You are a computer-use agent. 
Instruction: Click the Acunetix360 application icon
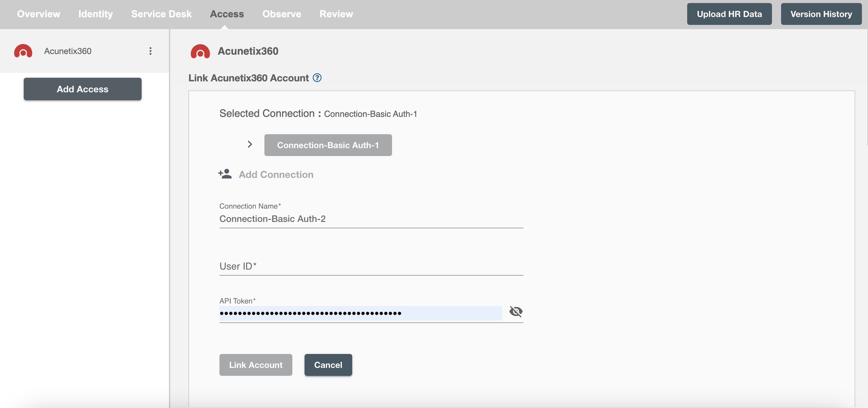coord(23,50)
